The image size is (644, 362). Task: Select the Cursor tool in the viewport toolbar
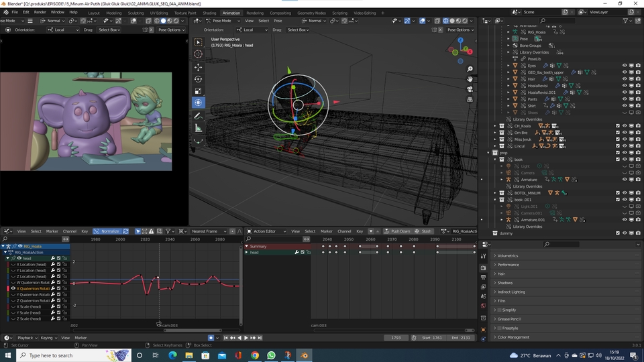tap(199, 54)
